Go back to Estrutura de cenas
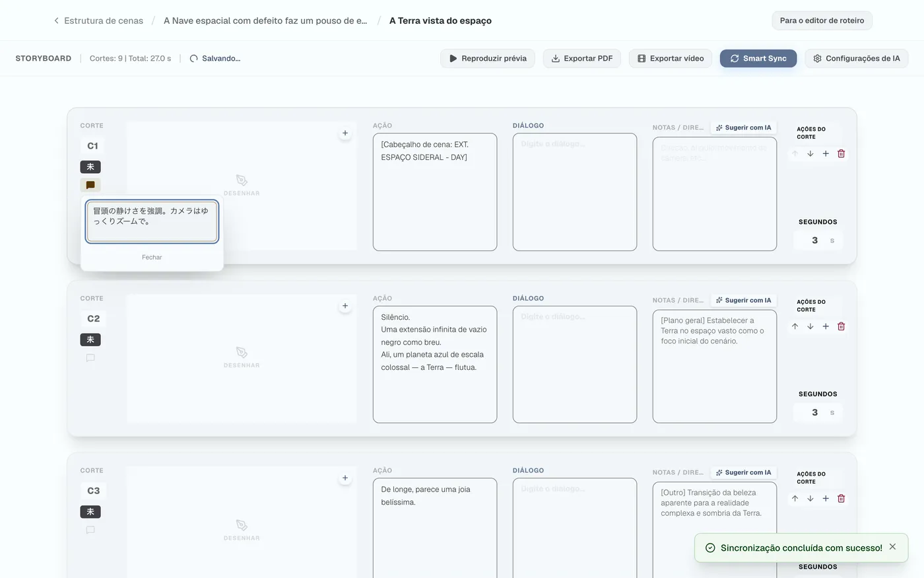 98,20
